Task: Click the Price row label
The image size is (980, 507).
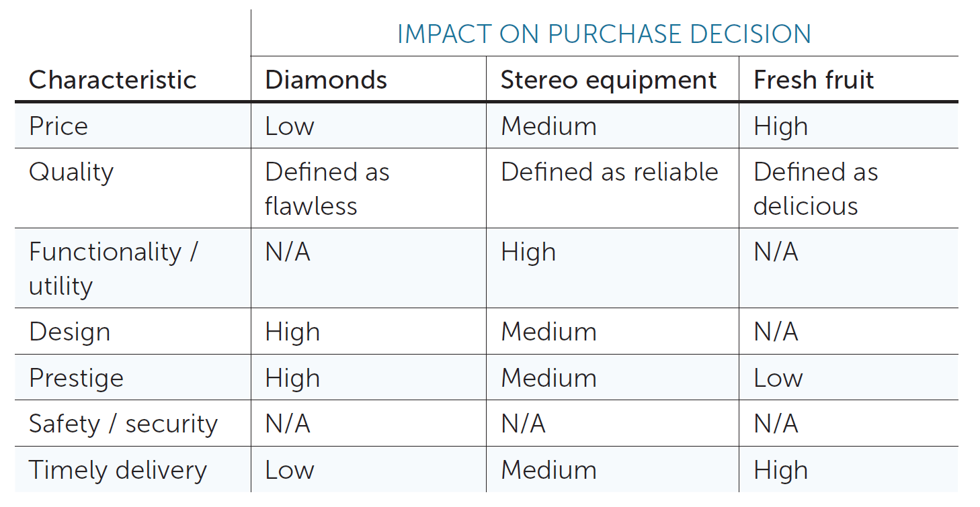Action: [58, 126]
